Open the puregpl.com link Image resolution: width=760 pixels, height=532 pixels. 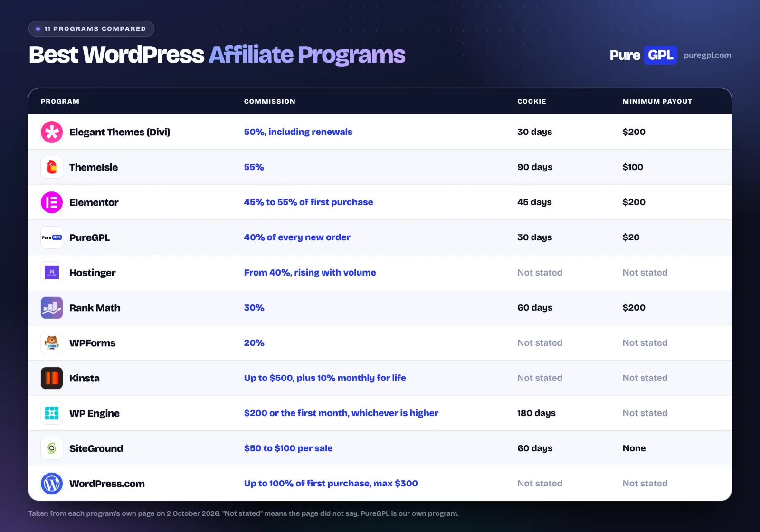click(707, 55)
